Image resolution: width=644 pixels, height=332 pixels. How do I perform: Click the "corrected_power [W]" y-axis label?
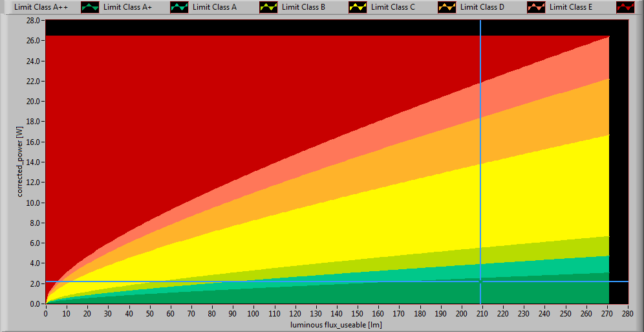coord(20,162)
